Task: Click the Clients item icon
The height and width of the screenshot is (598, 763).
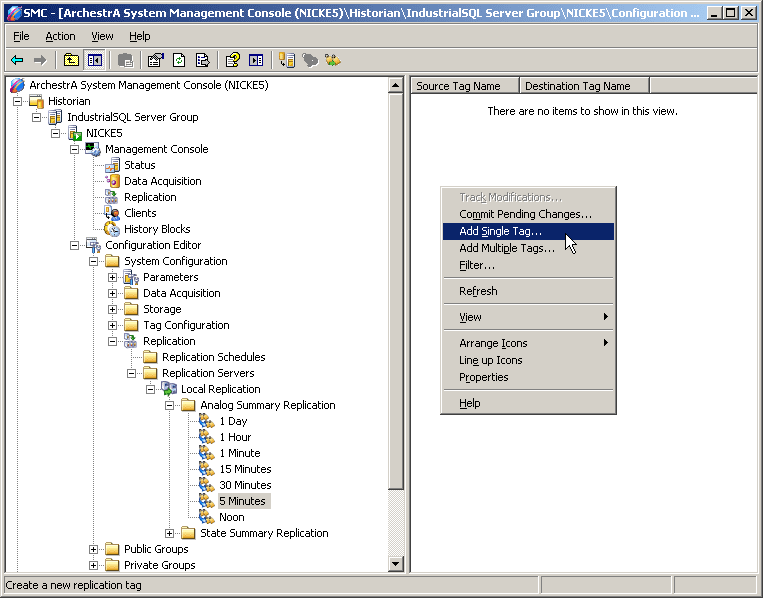Action: pyautogui.click(x=112, y=214)
